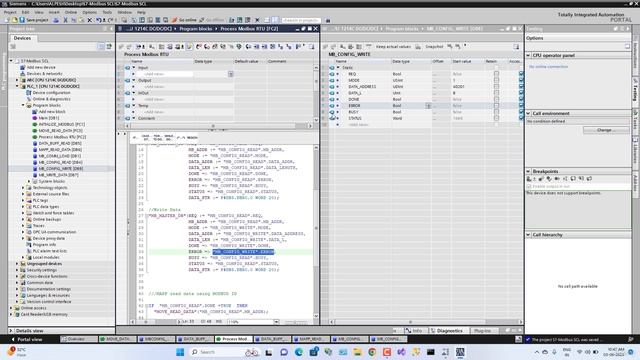This screenshot has width=640, height=360.
Task: Toggle Retain checkbox for DATA_ADDRESS row
Action: [496, 87]
